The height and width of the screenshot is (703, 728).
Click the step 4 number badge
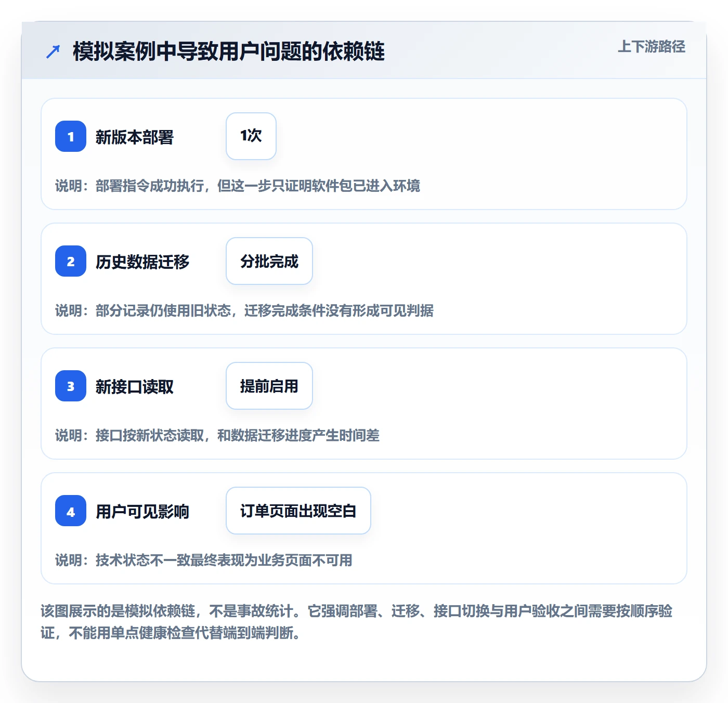click(x=71, y=511)
